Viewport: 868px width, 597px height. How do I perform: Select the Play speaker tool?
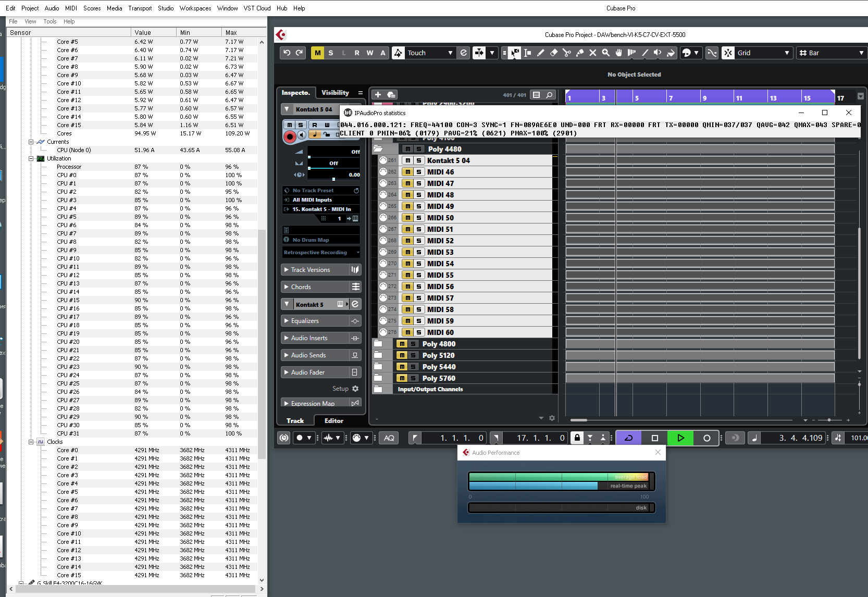[x=658, y=53]
